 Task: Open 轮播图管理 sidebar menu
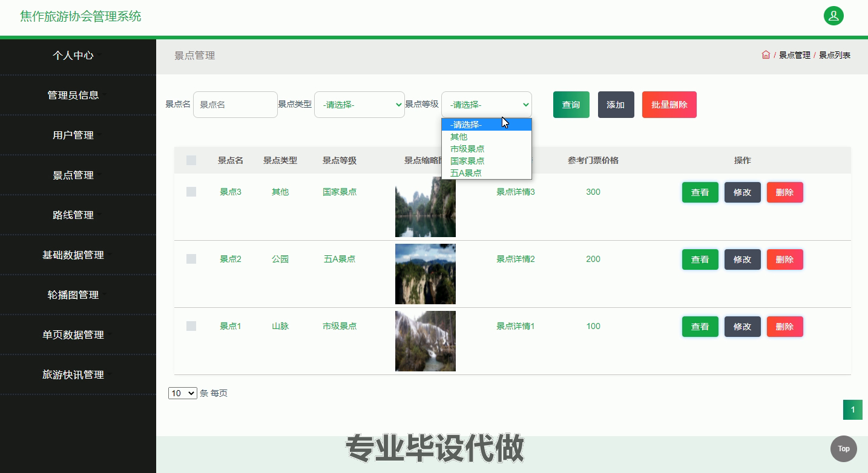click(x=78, y=295)
